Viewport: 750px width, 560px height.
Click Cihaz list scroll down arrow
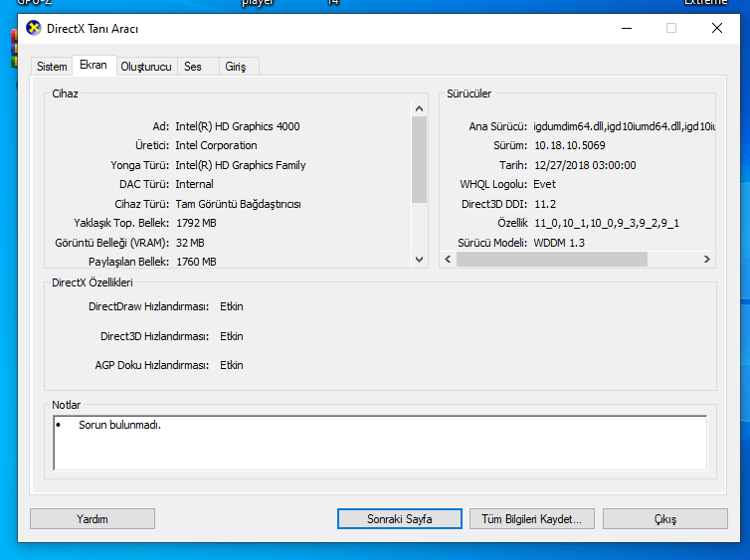click(420, 260)
